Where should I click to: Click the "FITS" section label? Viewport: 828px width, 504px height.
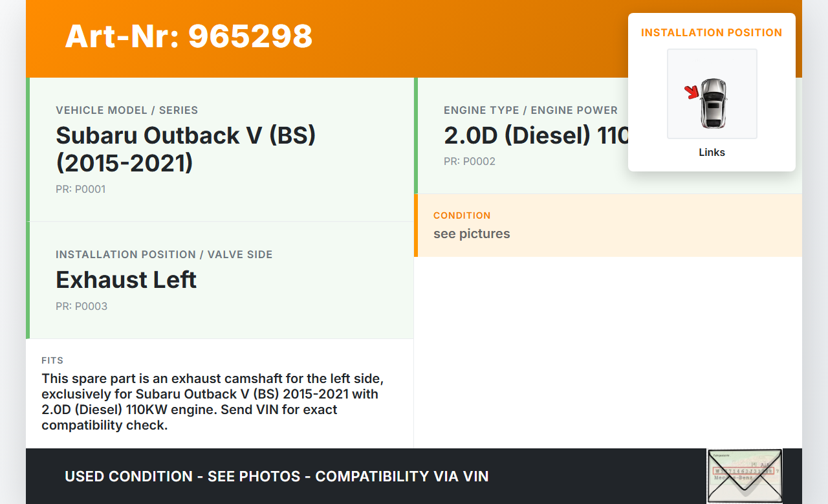pyautogui.click(x=52, y=360)
